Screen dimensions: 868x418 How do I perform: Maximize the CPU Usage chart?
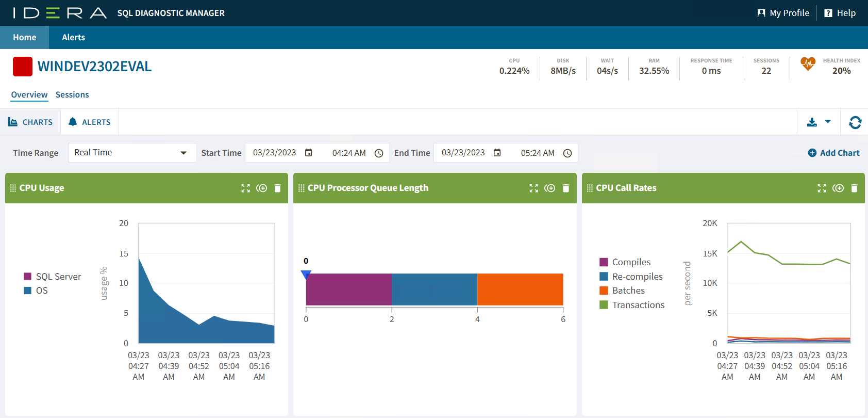(246, 188)
